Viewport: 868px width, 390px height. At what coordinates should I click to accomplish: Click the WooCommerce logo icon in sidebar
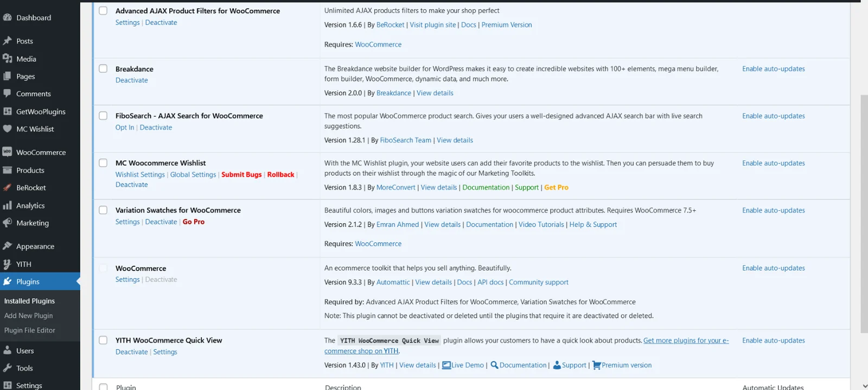[7, 152]
